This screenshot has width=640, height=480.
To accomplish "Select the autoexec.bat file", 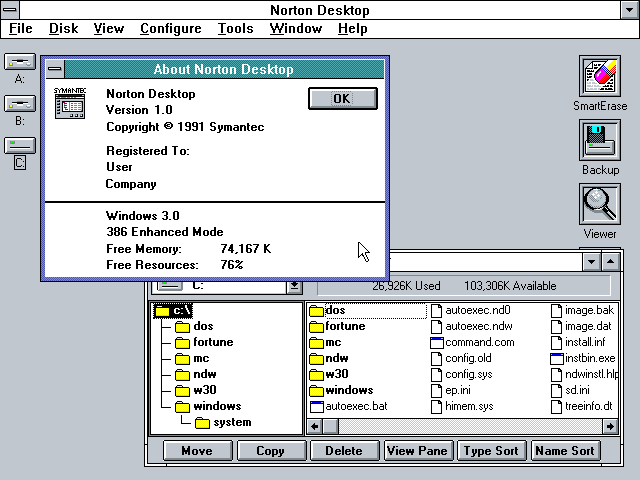I will (x=349, y=407).
